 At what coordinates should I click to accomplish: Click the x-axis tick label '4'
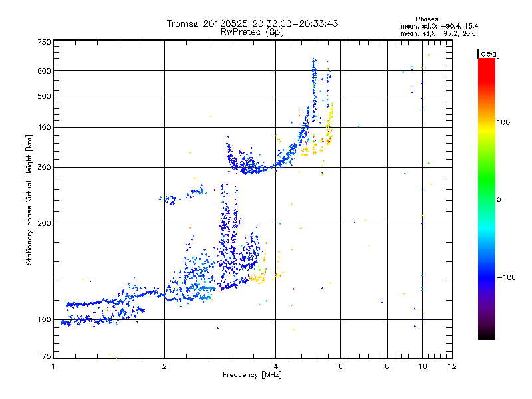coord(275,366)
